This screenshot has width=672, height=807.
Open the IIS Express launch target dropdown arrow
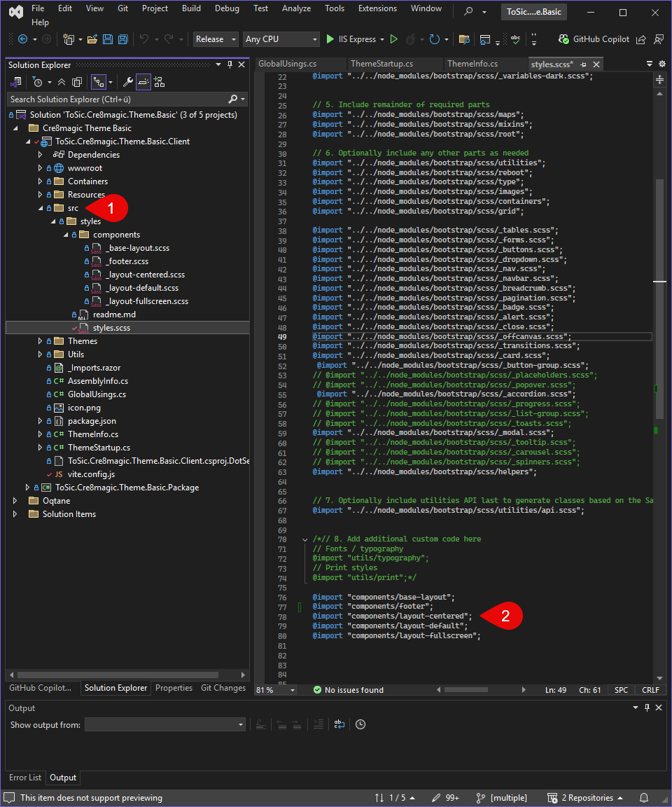point(382,40)
